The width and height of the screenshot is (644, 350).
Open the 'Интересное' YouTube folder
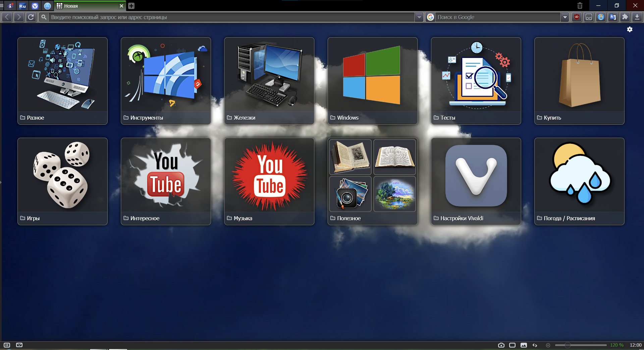point(166,181)
